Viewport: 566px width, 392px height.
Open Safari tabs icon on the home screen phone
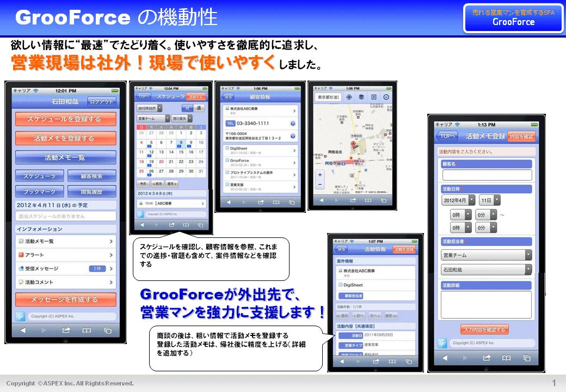click(x=108, y=330)
